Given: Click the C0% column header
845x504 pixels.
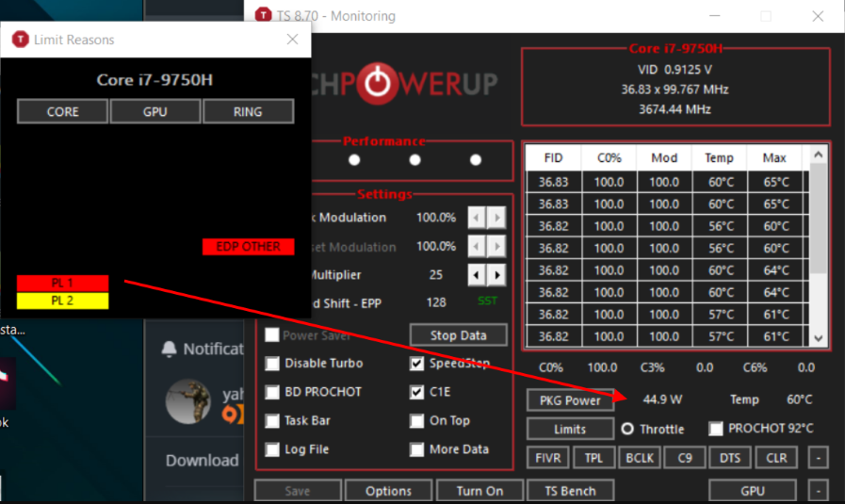Looking at the screenshot, I should pos(609,158).
